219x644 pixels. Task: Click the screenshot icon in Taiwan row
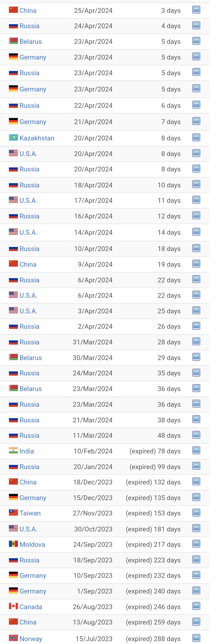pyautogui.click(x=196, y=513)
